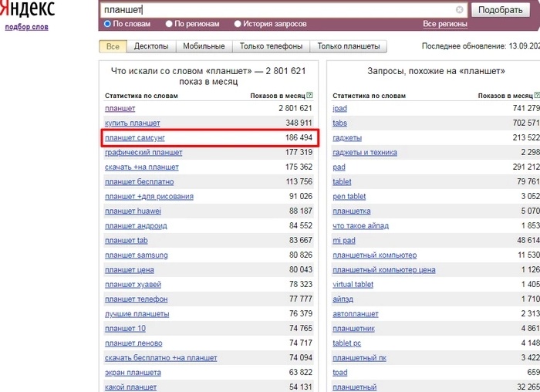Open the "tpad" link
The width and height of the screenshot is (540, 392).
pyautogui.click(x=340, y=373)
